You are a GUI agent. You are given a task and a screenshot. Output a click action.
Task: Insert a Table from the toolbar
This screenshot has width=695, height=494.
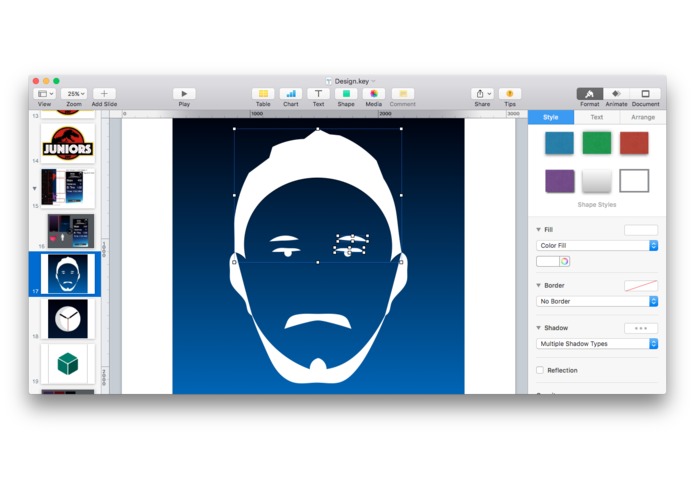coord(263,93)
